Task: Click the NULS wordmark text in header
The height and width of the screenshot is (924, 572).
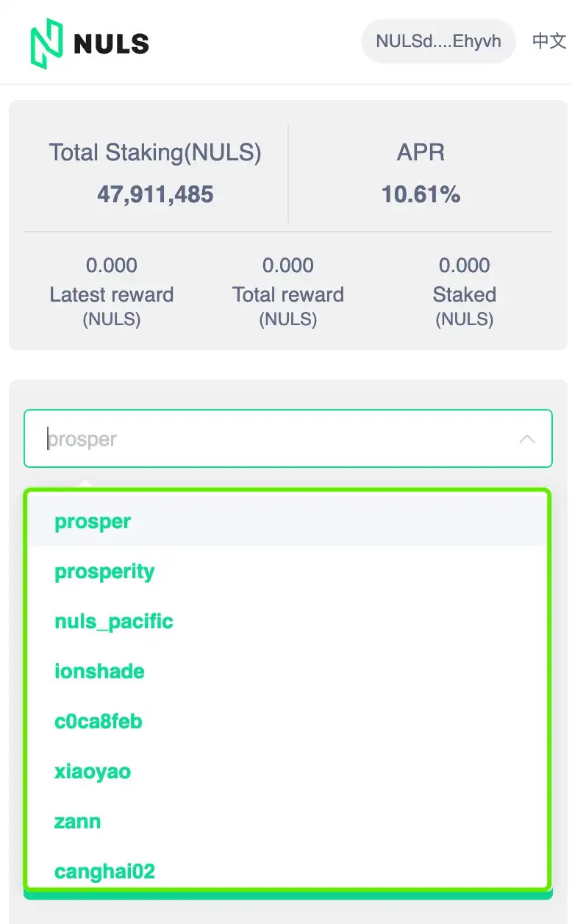Action: [112, 44]
